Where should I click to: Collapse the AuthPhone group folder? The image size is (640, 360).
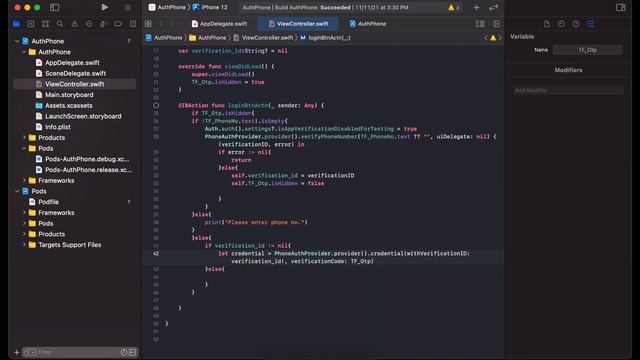[x=24, y=52]
